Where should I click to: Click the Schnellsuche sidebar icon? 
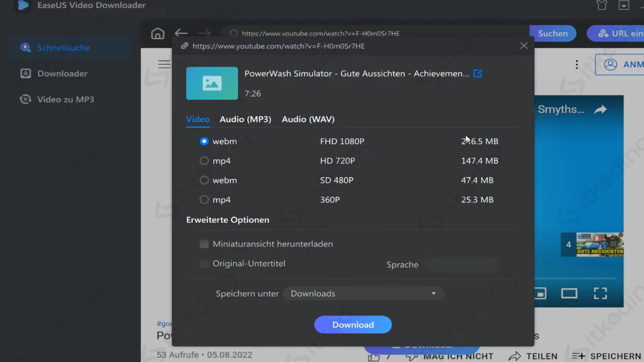[25, 48]
